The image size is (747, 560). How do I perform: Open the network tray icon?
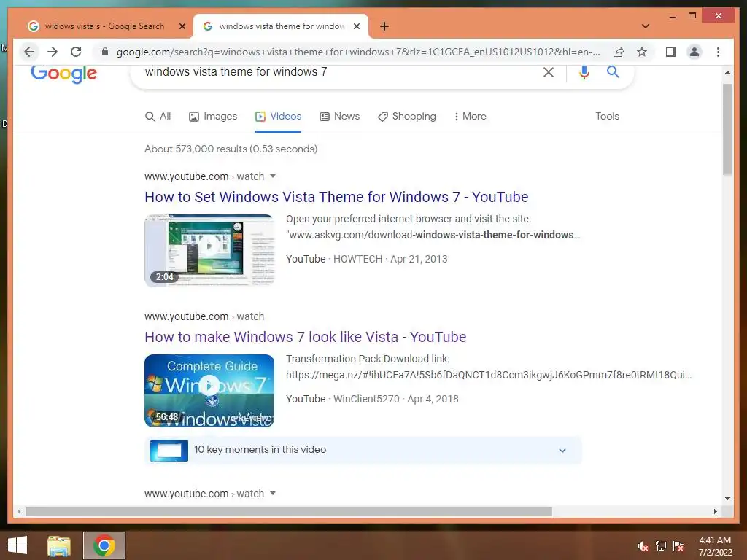[x=660, y=546]
